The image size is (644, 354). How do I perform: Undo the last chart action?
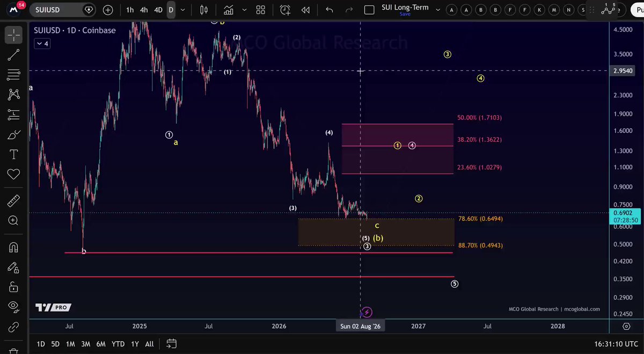[329, 10]
